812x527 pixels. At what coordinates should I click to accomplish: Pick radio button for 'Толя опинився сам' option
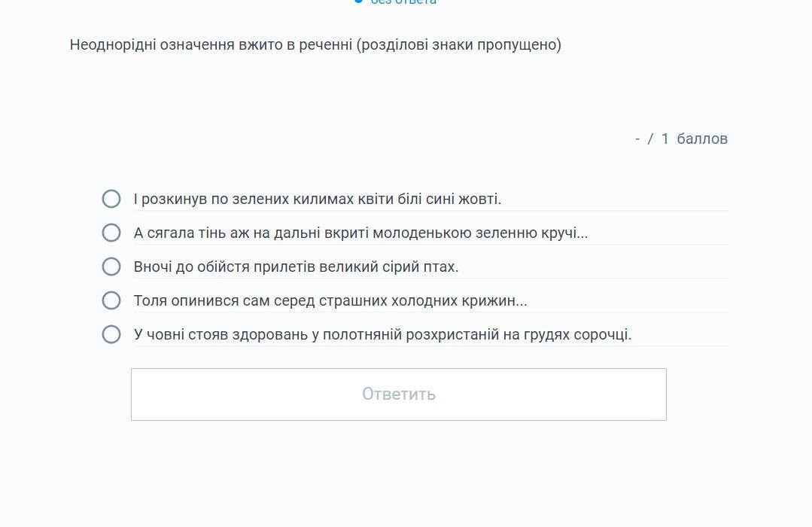pos(111,300)
